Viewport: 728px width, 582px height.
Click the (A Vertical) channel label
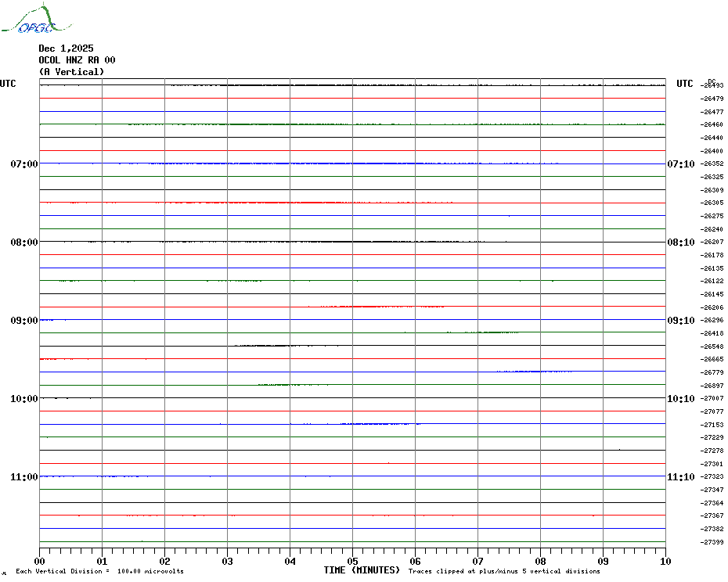71,72
